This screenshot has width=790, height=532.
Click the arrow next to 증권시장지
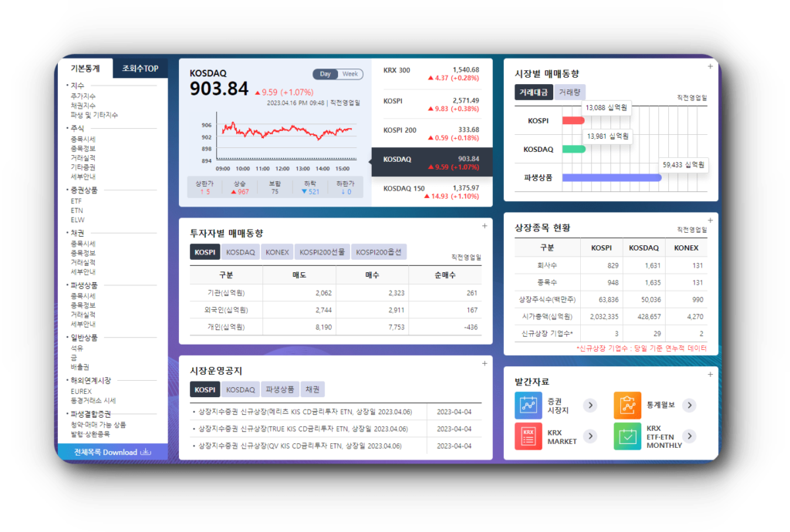[590, 405]
